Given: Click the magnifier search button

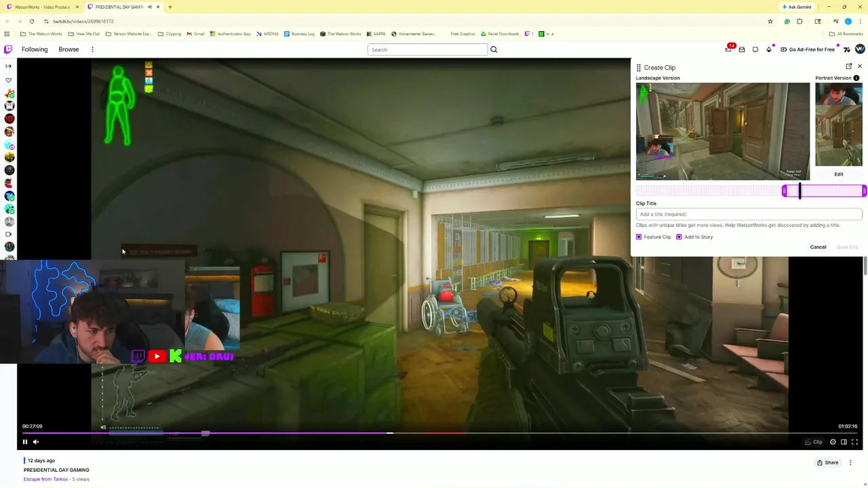Looking at the screenshot, I should tap(494, 49).
